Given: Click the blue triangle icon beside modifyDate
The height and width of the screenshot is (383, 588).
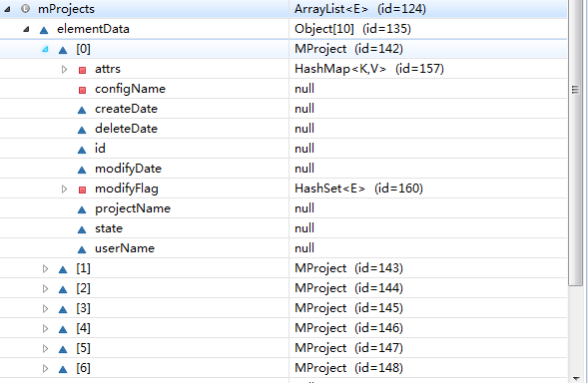Looking at the screenshot, I should click(82, 170).
